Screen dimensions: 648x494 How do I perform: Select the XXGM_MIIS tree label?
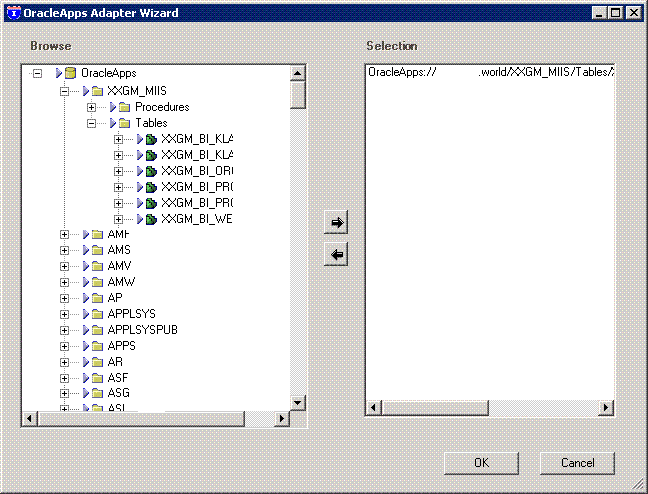[x=137, y=91]
